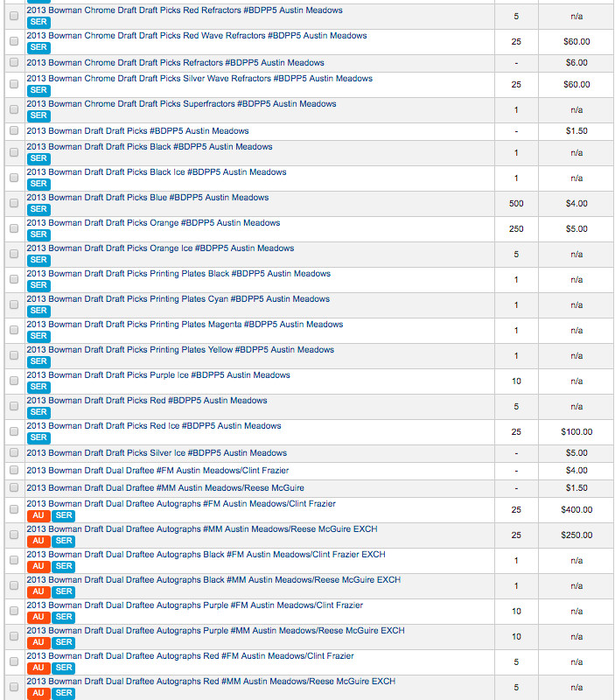The width and height of the screenshot is (615, 700).
Task: Tick the Draft Picks Orange #BDPP5 checkbox
Action: (14, 228)
